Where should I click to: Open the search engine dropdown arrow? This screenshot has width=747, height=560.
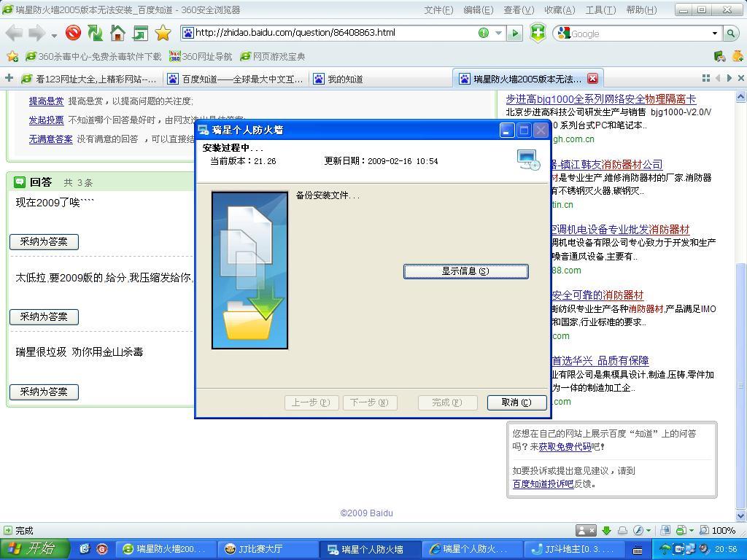point(715,34)
